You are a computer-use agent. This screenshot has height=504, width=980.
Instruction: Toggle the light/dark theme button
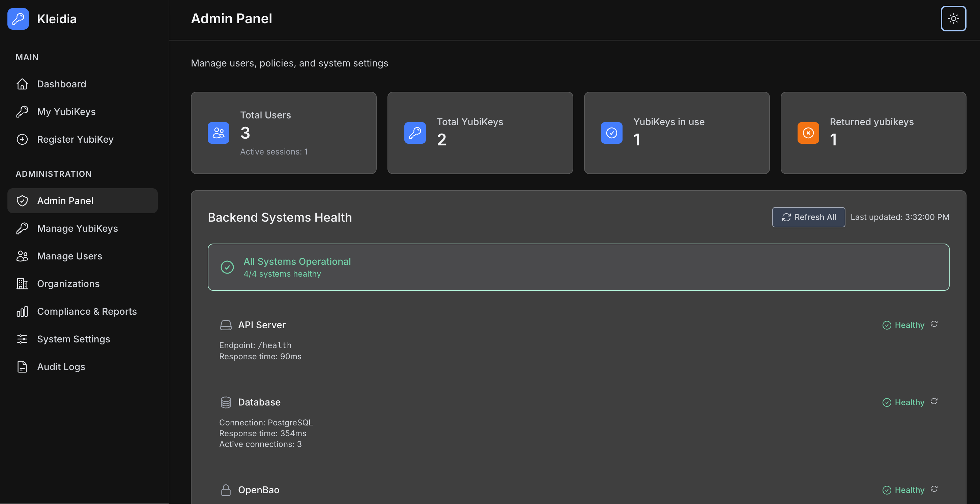953,19
